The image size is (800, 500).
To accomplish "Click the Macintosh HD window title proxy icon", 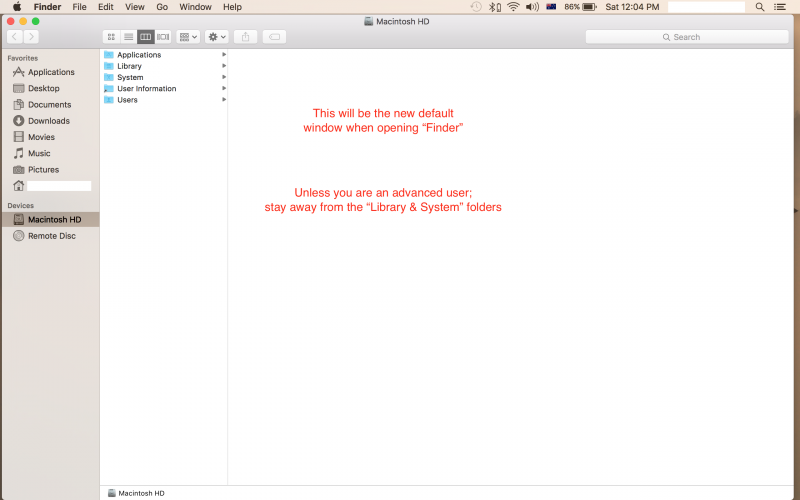I will click(x=368, y=21).
